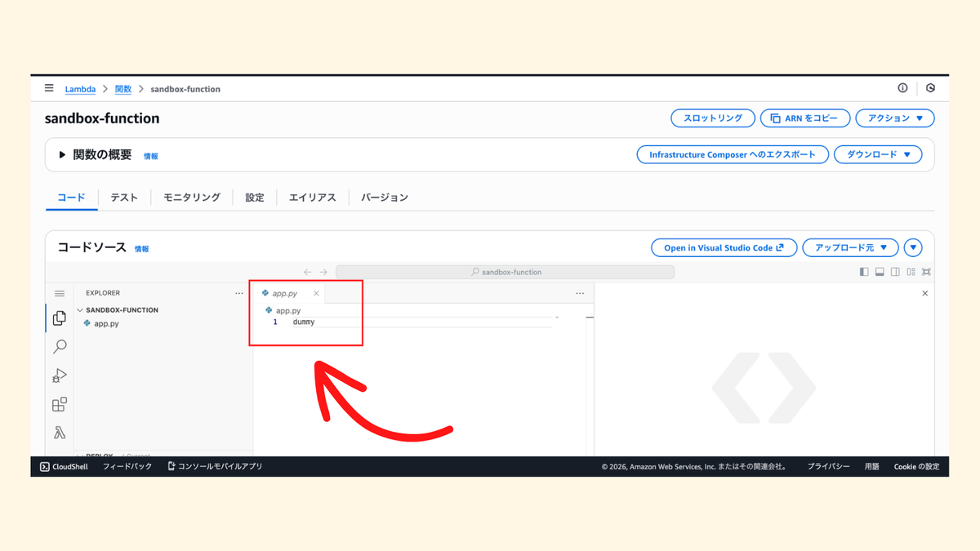Viewport: 980px width, 551px height.
Task: Toggle bottom panel layout icon
Action: pos(880,272)
